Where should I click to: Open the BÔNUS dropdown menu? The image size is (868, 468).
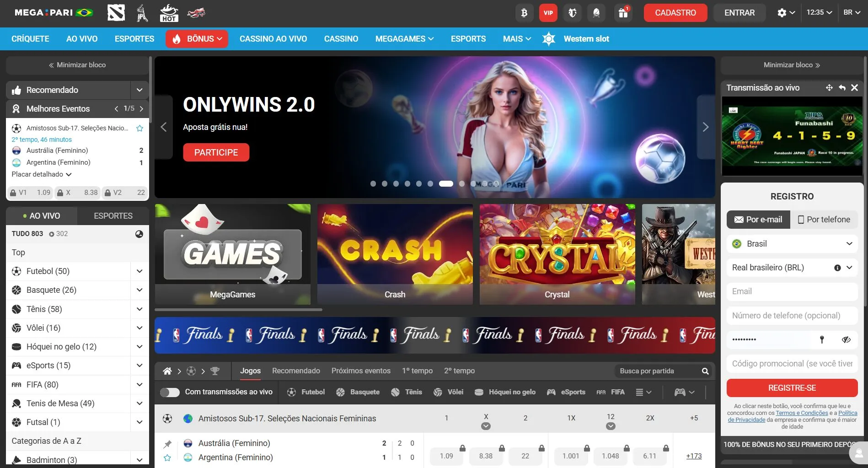tap(197, 39)
